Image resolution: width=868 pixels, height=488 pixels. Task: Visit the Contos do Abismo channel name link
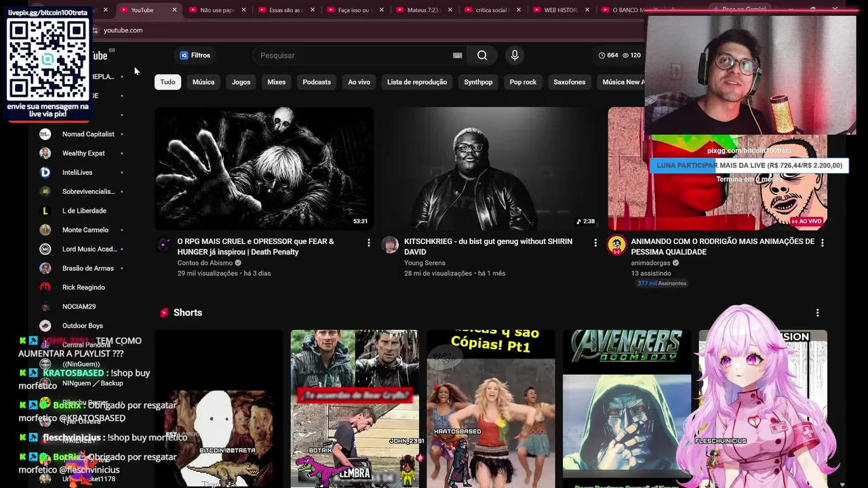[205, 263]
